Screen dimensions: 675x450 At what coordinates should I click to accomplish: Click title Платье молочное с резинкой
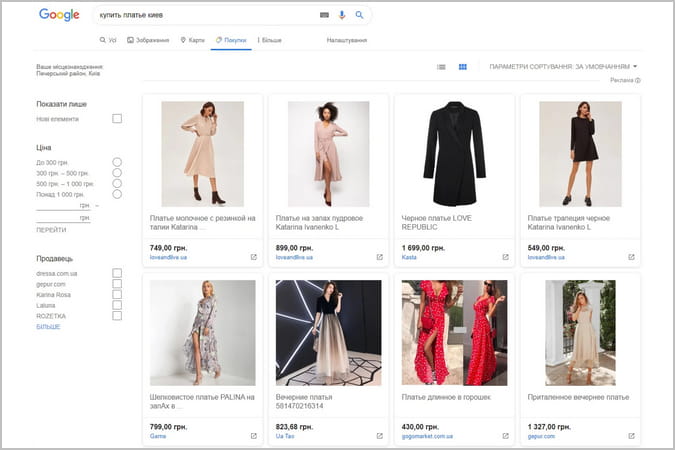pyautogui.click(x=202, y=223)
